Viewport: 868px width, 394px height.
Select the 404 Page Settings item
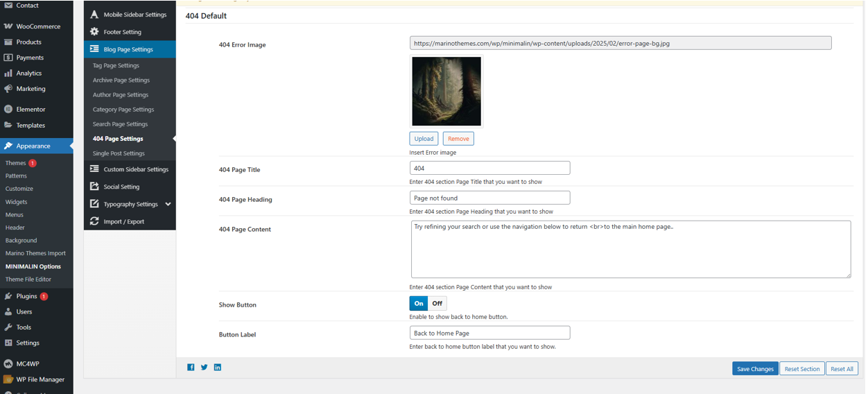(x=118, y=139)
